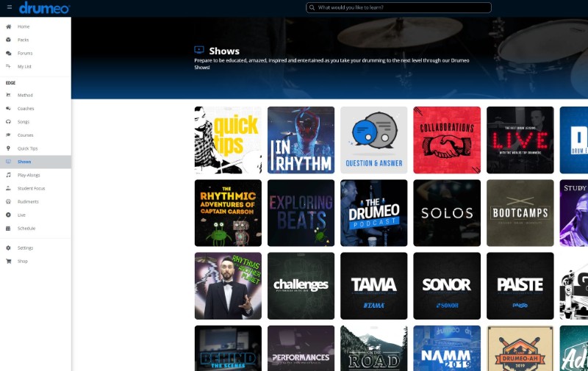This screenshot has height=371, width=588.
Task: Click the Shop cart icon
Action: (8, 262)
